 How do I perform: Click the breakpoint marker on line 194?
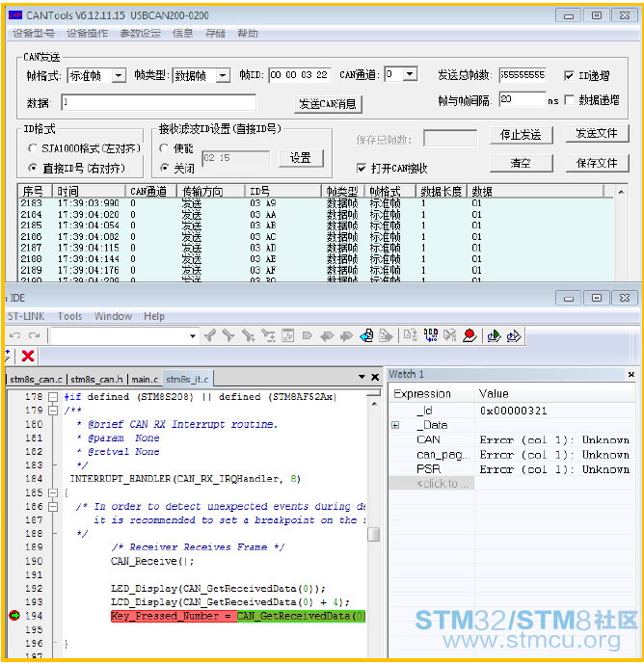(x=14, y=615)
